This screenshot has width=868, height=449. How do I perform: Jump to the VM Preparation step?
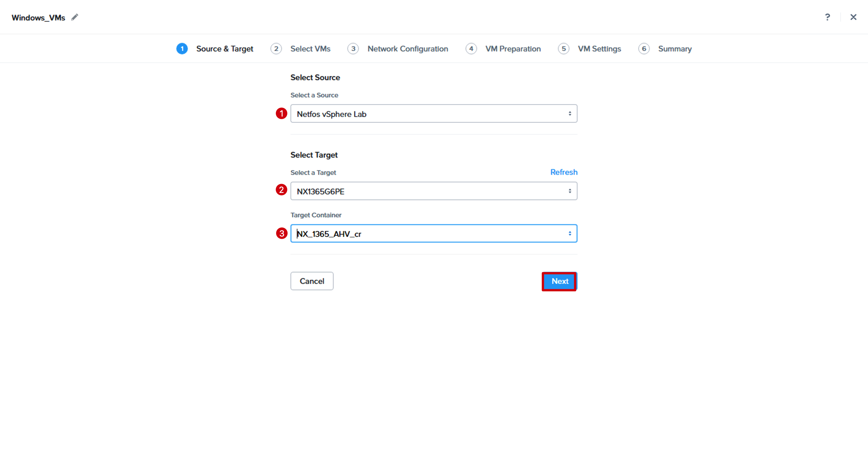click(513, 49)
